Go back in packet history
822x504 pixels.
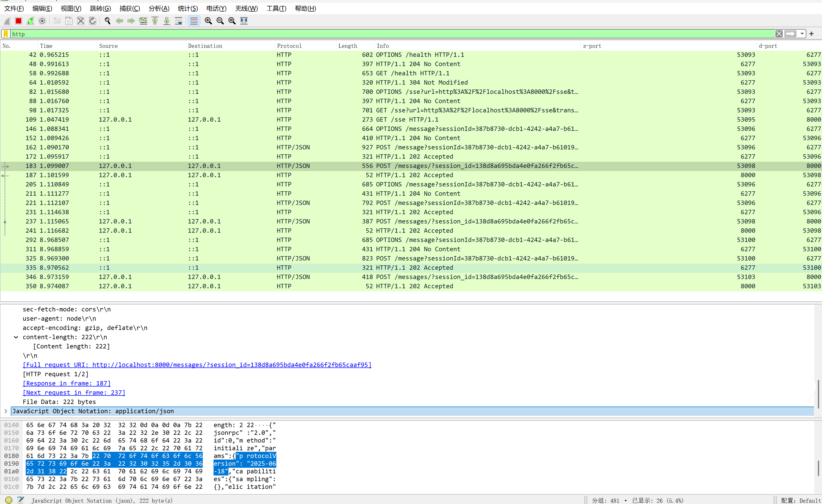[119, 21]
